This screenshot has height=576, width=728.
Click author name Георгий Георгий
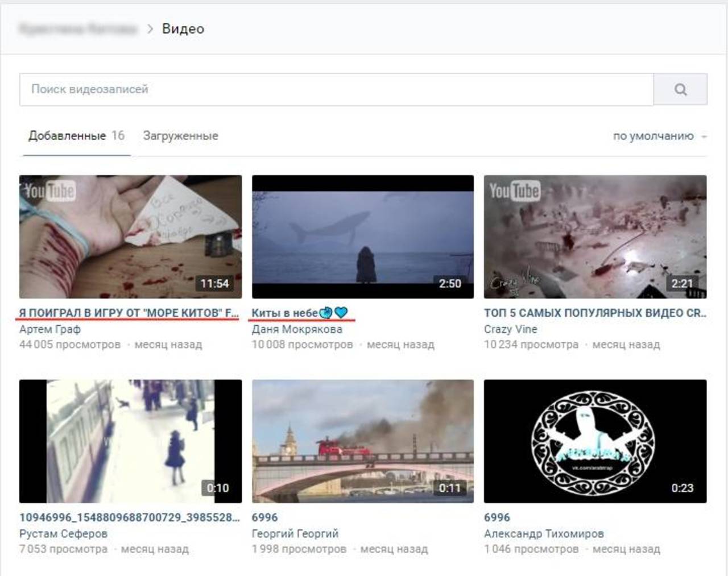pos(295,534)
